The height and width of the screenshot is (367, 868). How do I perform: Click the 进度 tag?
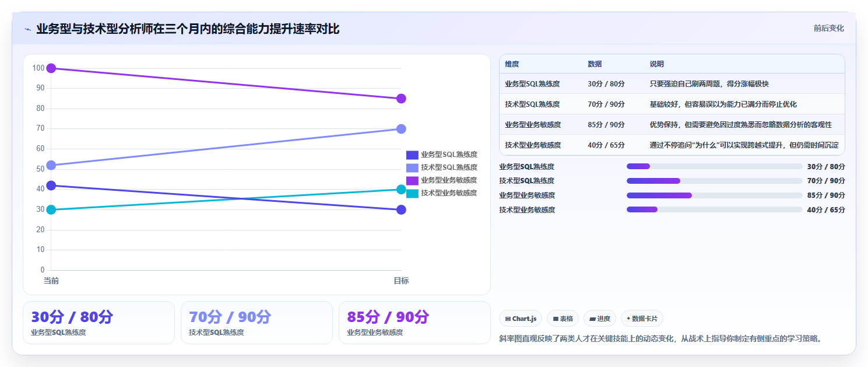click(x=600, y=319)
